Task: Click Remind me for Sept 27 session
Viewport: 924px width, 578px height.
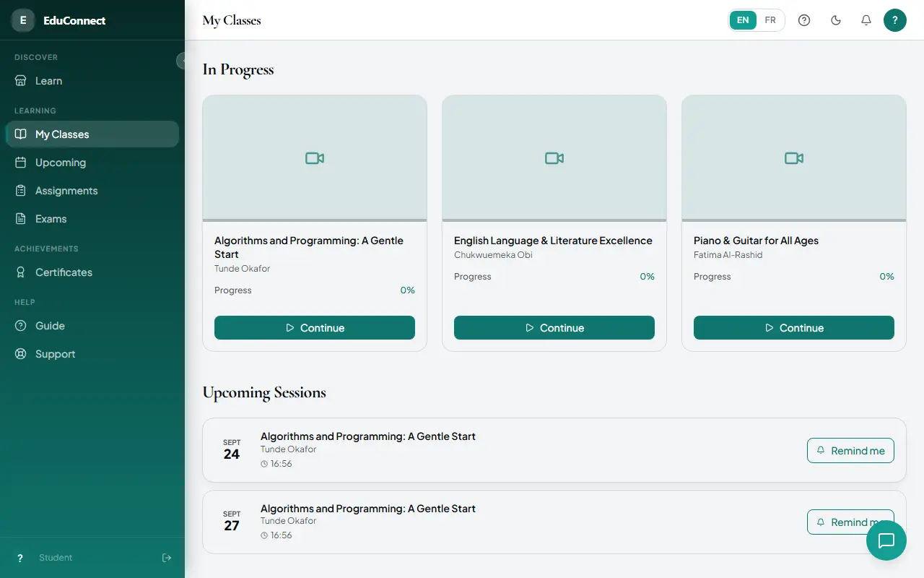Action: [x=850, y=522]
